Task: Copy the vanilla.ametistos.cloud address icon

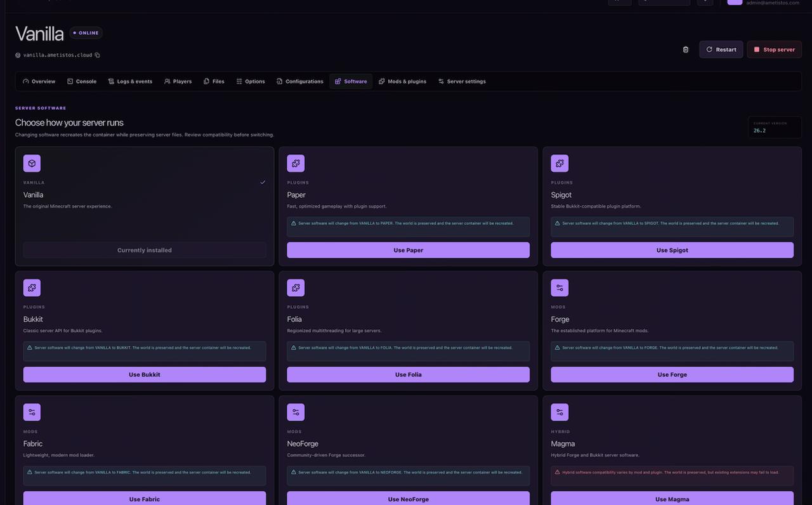Action: click(97, 55)
